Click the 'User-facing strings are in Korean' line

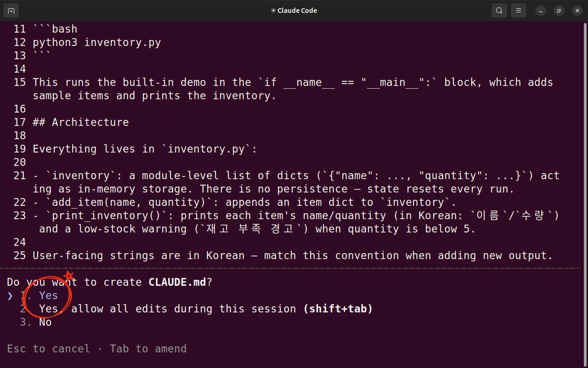click(293, 255)
